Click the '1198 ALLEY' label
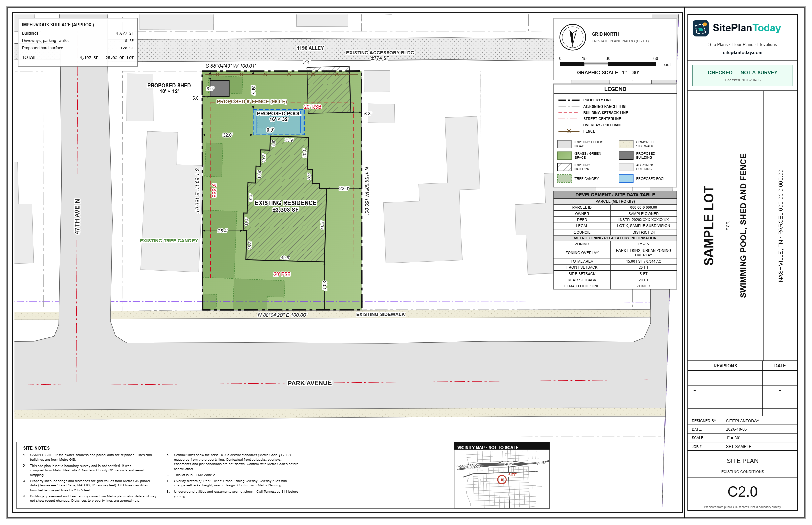The width and height of the screenshot is (812, 525). point(311,48)
